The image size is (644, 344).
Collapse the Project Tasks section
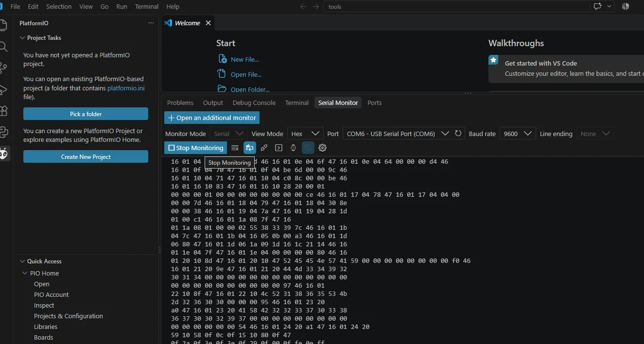22,38
